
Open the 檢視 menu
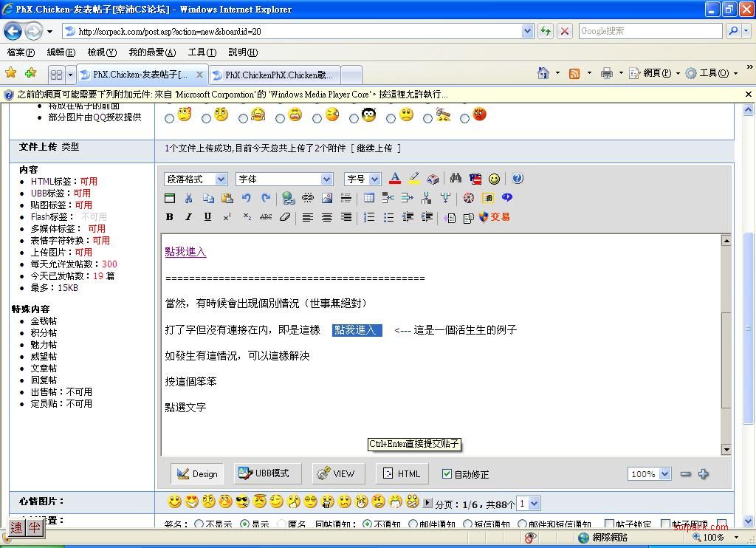102,52
